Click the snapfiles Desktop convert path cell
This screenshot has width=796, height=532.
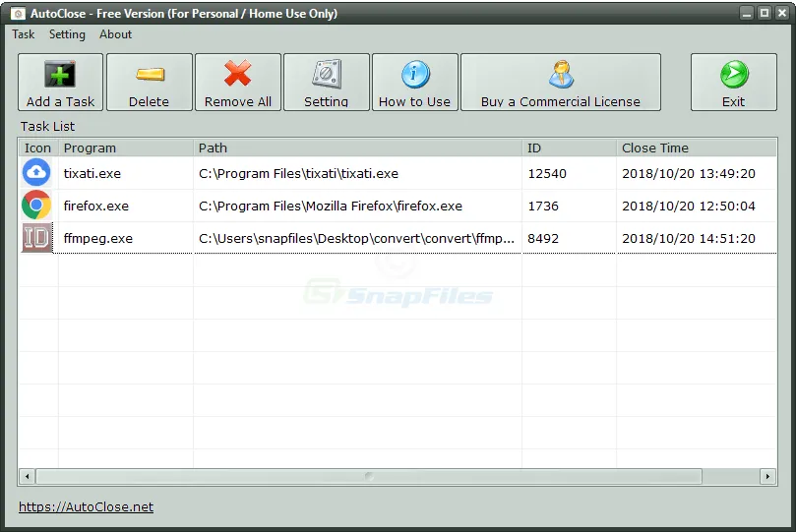(x=356, y=238)
